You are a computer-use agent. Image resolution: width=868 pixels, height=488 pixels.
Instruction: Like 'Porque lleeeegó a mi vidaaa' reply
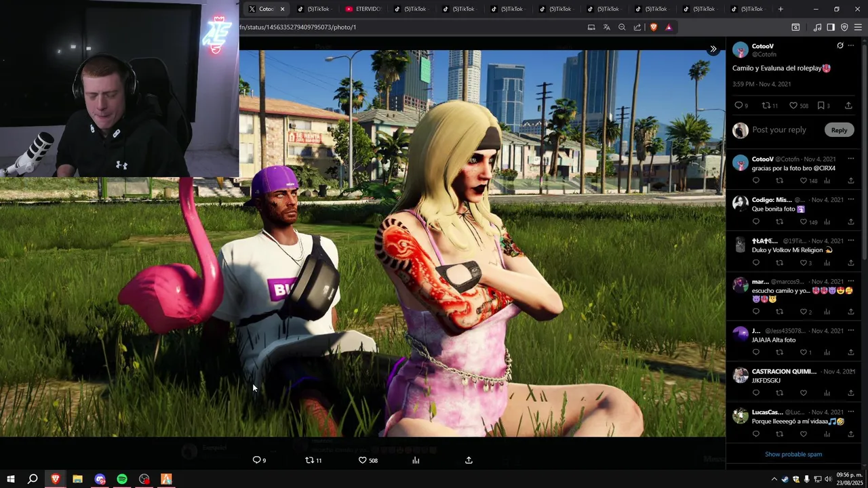coord(803,434)
